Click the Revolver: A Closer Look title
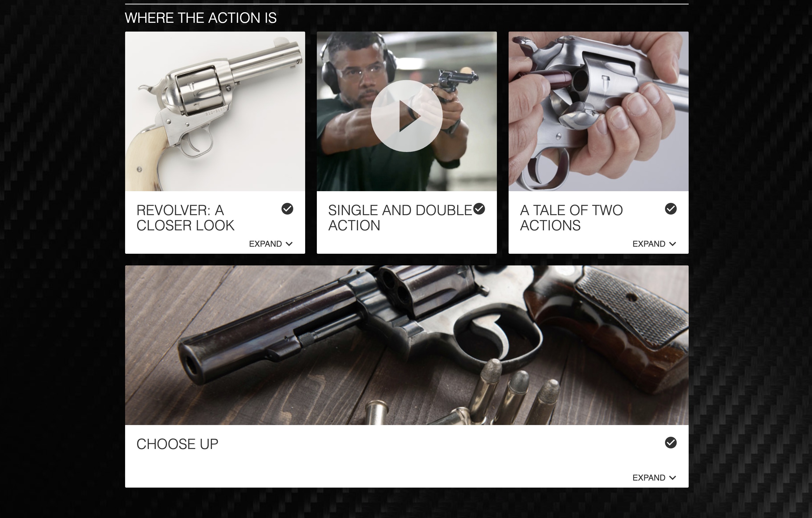 (185, 218)
